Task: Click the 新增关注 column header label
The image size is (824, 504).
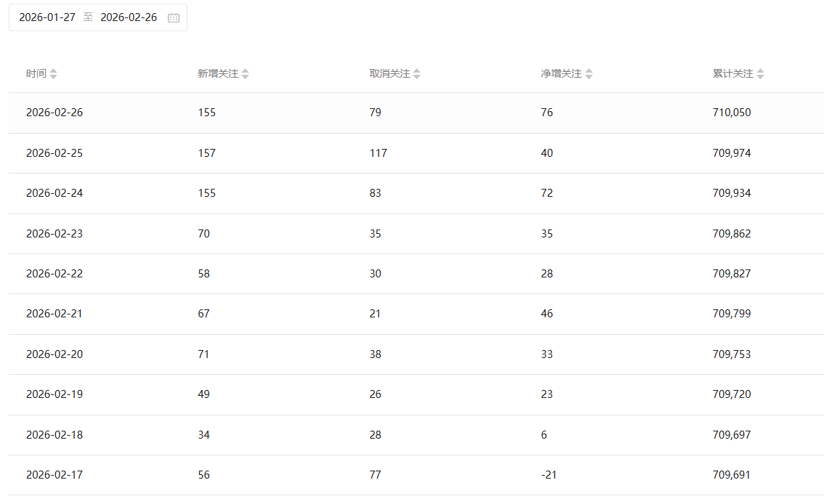Action: [x=218, y=74]
